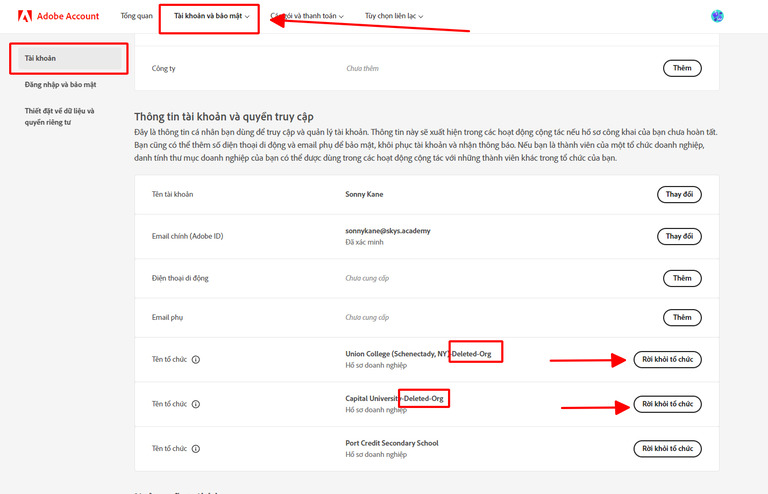This screenshot has height=494, width=768.
Task: Select the email sonnykane@skys.academy
Action: tap(387, 231)
